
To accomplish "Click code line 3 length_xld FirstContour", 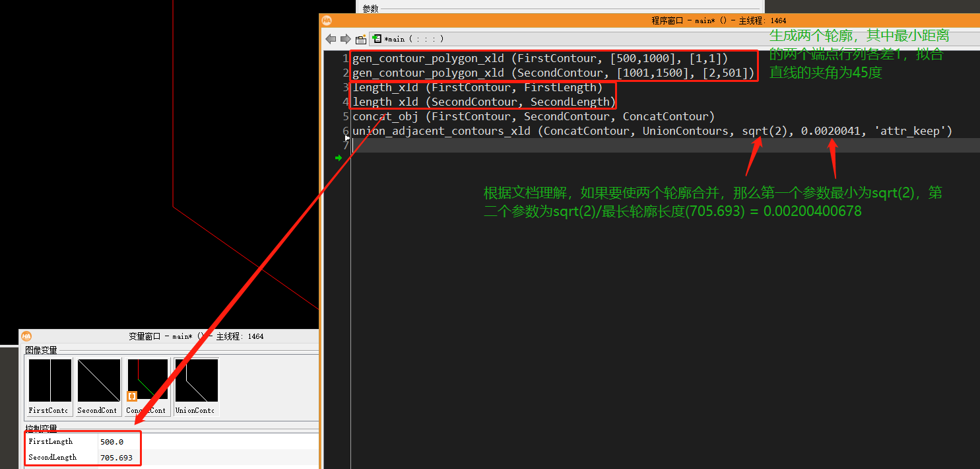I will (478, 87).
